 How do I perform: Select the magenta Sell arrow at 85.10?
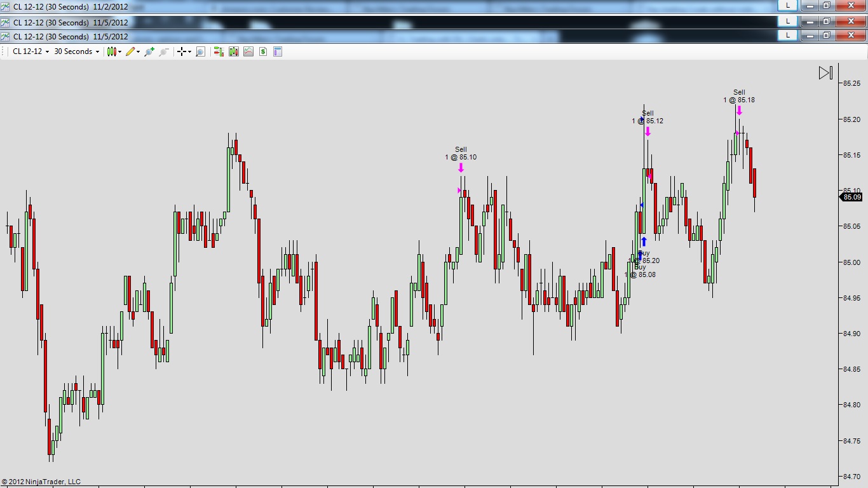(461, 168)
